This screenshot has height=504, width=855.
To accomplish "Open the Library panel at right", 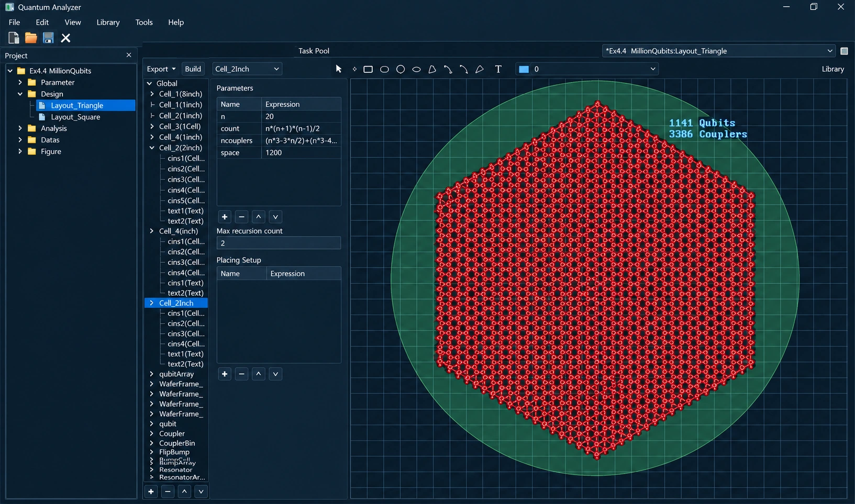I will coord(832,69).
